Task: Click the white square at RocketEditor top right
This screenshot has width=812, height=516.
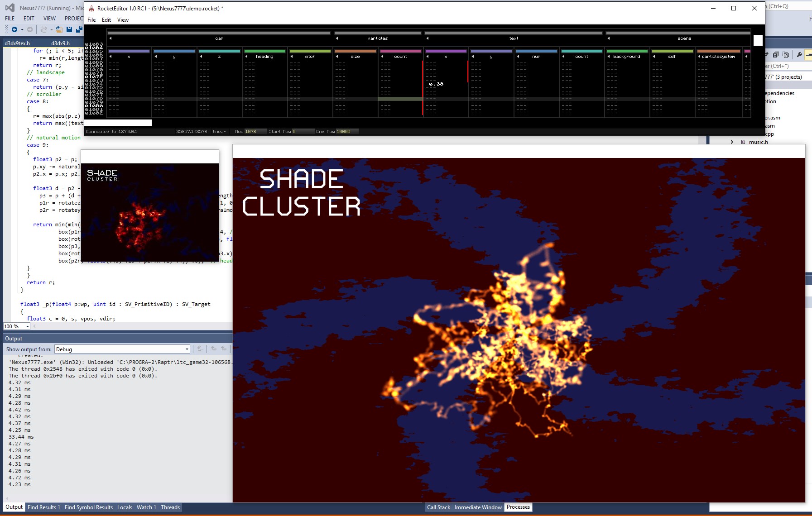Action: pos(758,40)
